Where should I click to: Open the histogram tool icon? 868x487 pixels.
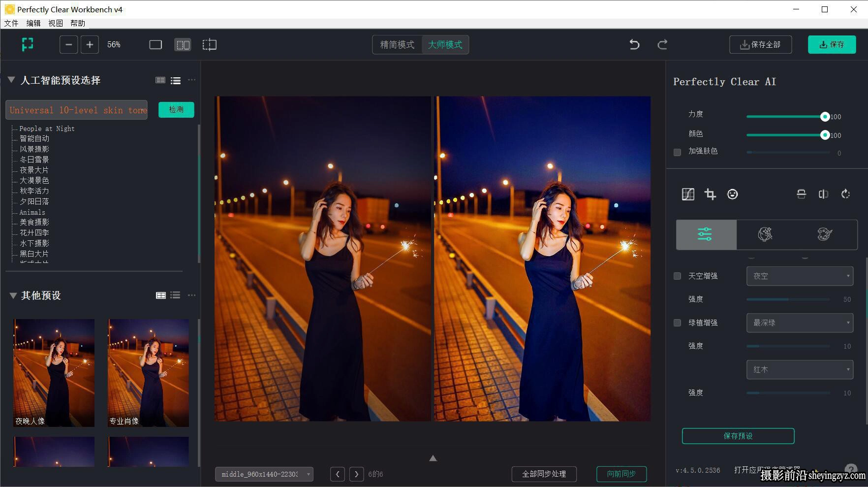coord(688,194)
